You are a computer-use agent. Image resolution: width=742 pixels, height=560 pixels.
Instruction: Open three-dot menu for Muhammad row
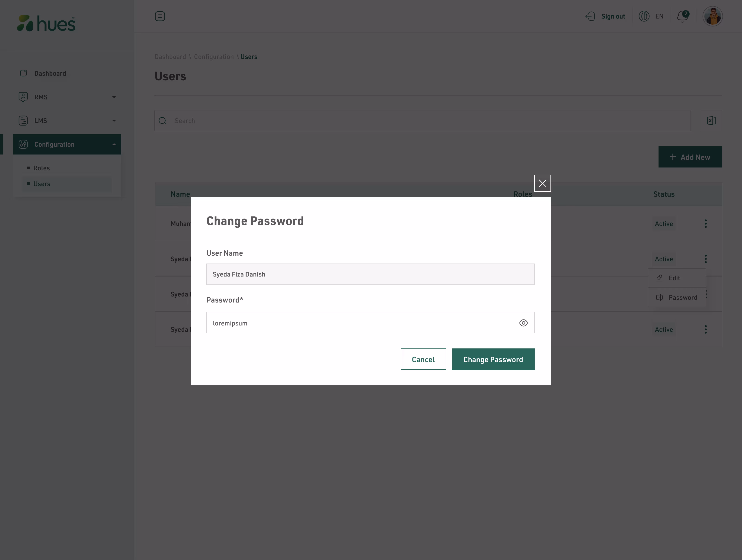coord(706,224)
